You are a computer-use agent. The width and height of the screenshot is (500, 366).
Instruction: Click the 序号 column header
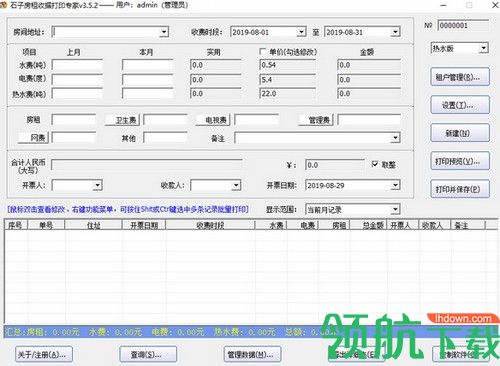click(17, 225)
